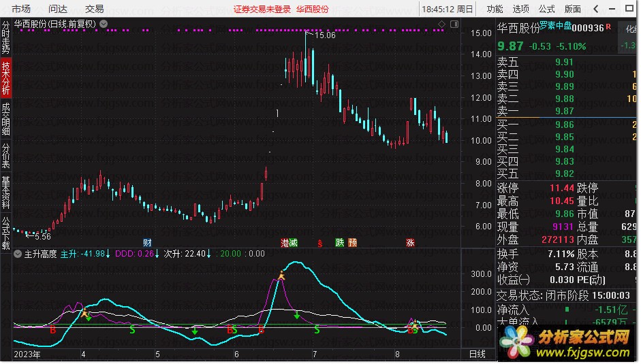
Task: Open the 功能 menu
Action: [495, 9]
